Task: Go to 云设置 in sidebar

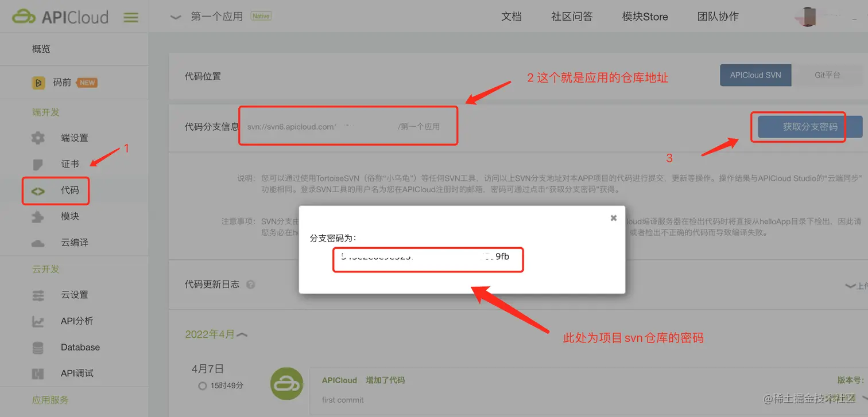Action: point(75,295)
